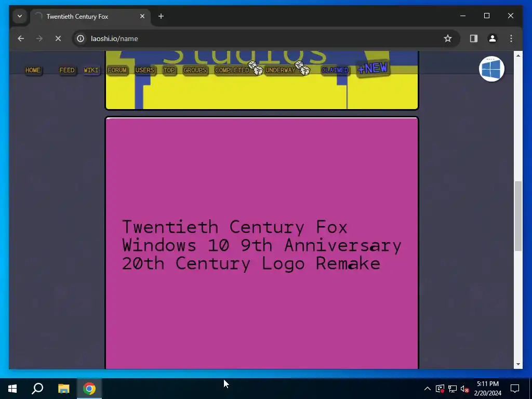The width and height of the screenshot is (532, 399).
Task: Show hidden system tray icons
Action: click(x=428, y=389)
